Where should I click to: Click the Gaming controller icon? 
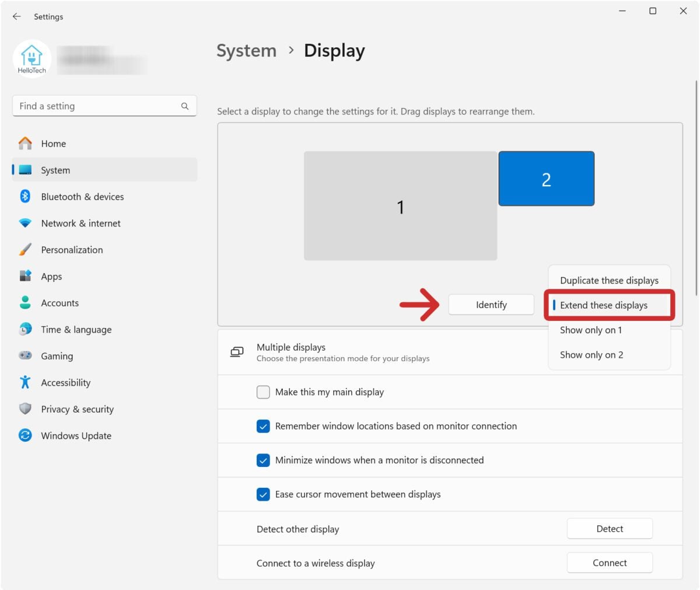tap(25, 356)
